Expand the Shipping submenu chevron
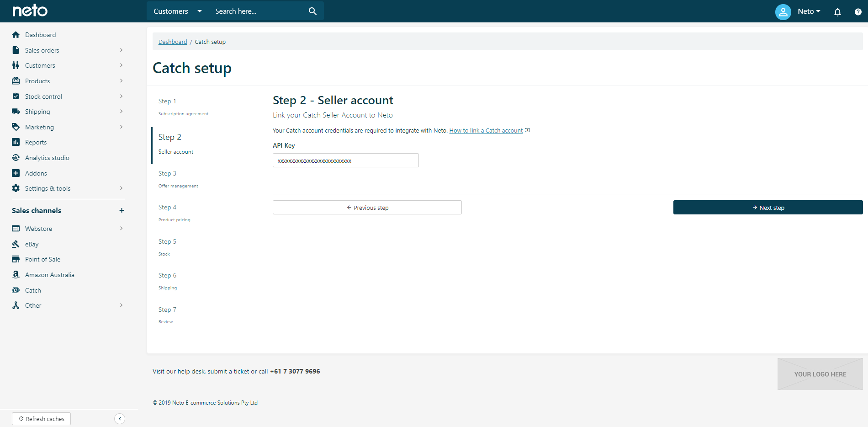This screenshot has width=868, height=427. pos(121,112)
